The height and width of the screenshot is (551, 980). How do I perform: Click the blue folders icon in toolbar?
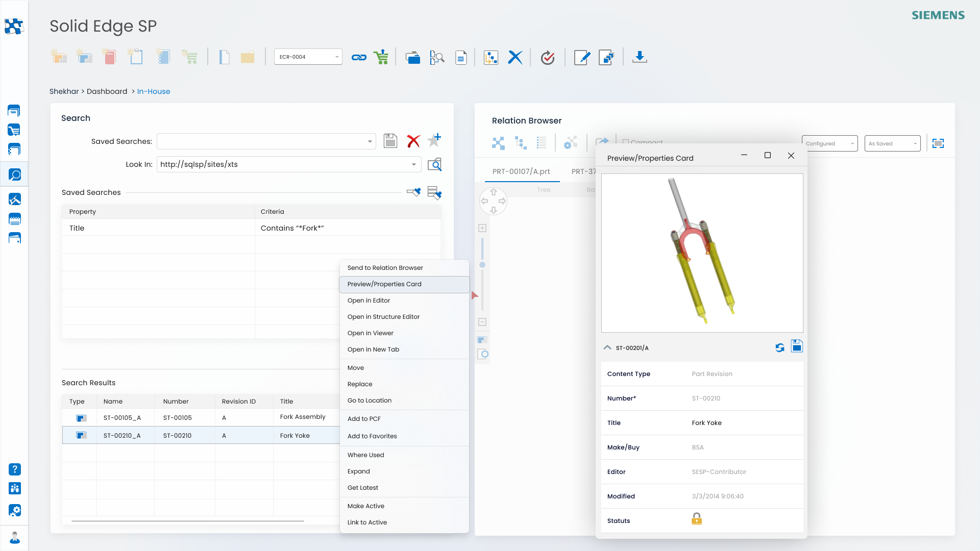coord(412,57)
